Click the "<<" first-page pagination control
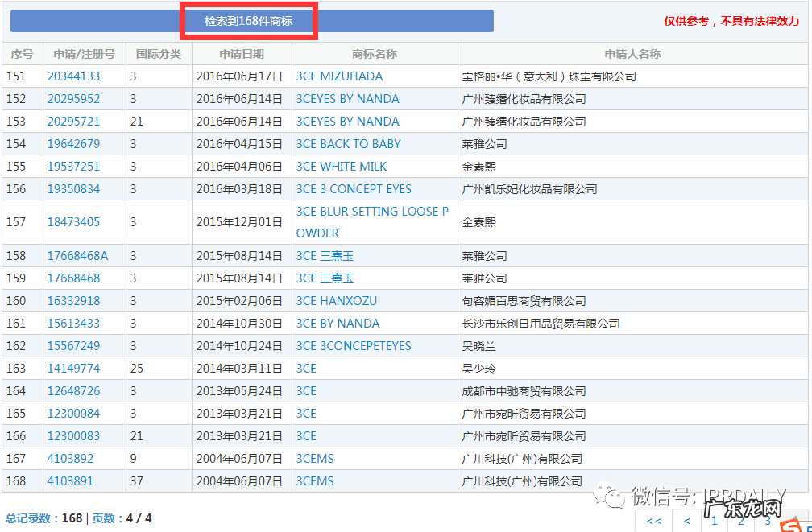The image size is (812, 532). (653, 521)
